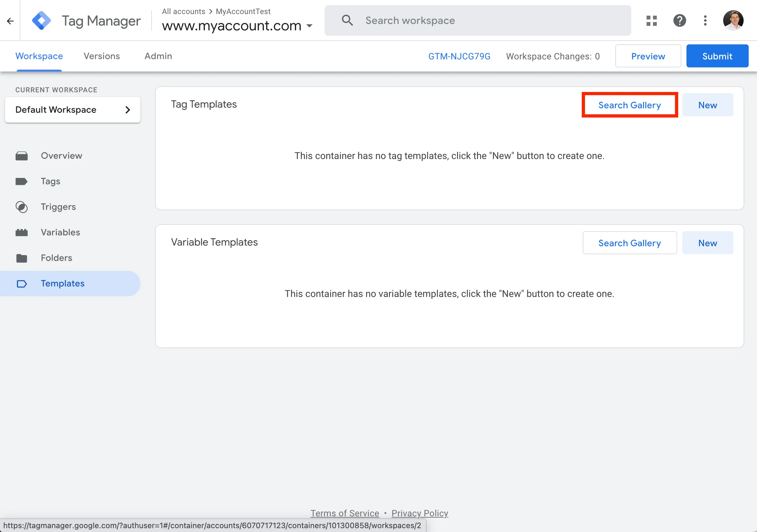Viewport: 757px width, 532px height.
Task: Open the Default Workspace selector chevron
Action: pyautogui.click(x=128, y=110)
